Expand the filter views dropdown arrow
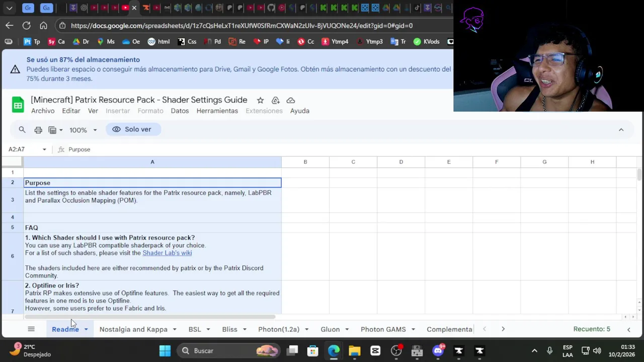644x362 pixels. click(61, 130)
